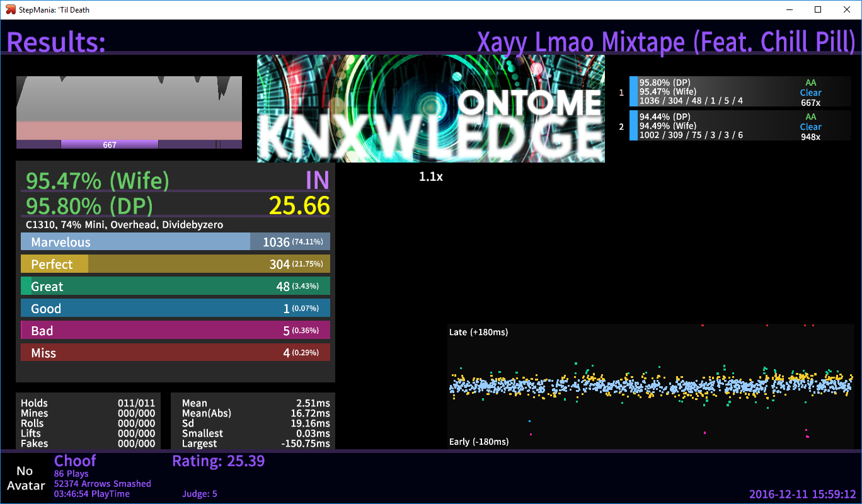Click the Marvelous judgment bar
Image resolution: width=862 pixels, height=504 pixels.
175,242
